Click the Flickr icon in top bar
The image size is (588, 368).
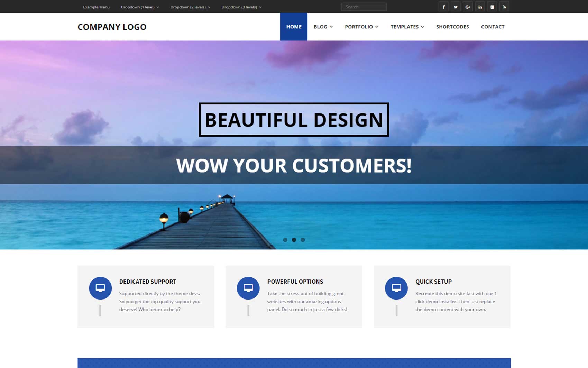pos(492,7)
